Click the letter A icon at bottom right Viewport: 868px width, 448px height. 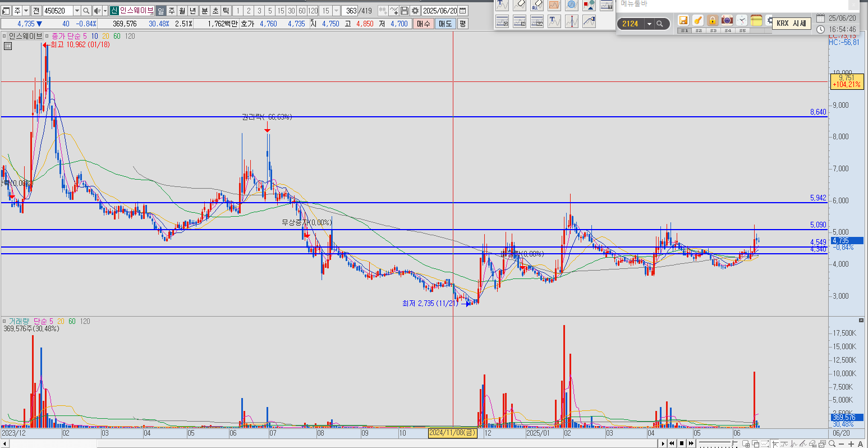[x=860, y=444]
